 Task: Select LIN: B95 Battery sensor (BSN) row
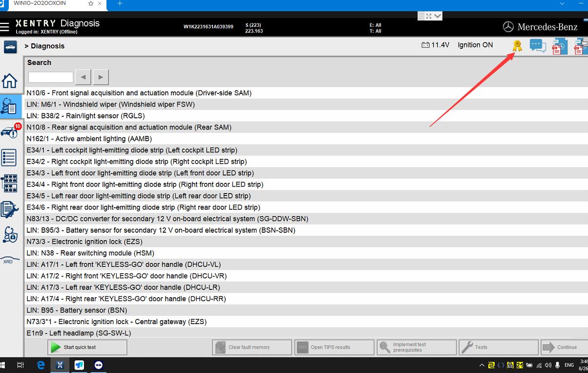point(306,310)
